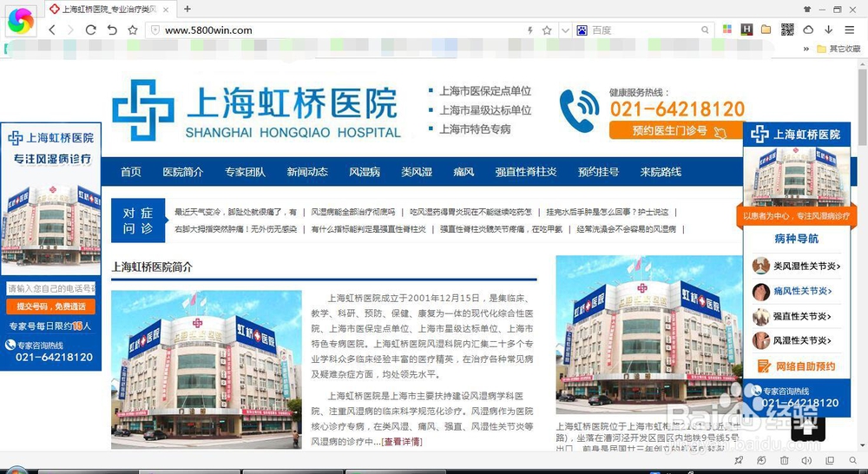Open the 其它收藏 bookmarks folder
This screenshot has width=868, height=474.
[838, 49]
